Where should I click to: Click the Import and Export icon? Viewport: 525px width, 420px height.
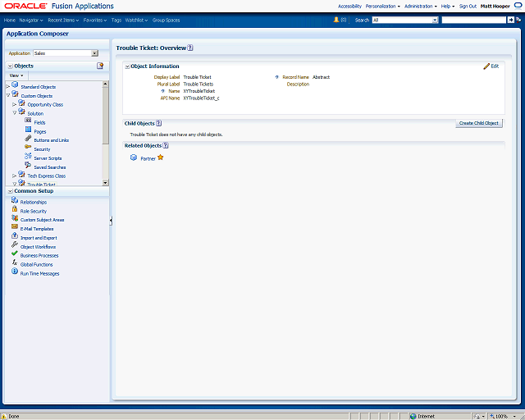pyautogui.click(x=15, y=235)
